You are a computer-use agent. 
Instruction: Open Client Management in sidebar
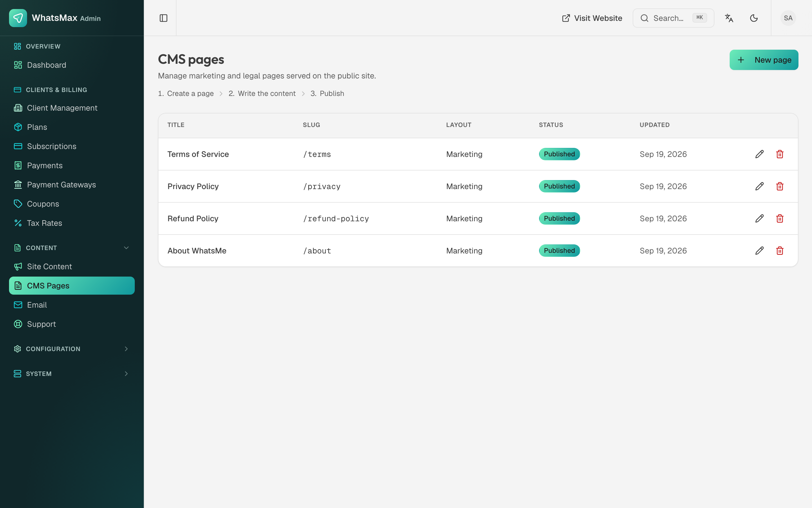point(72,108)
